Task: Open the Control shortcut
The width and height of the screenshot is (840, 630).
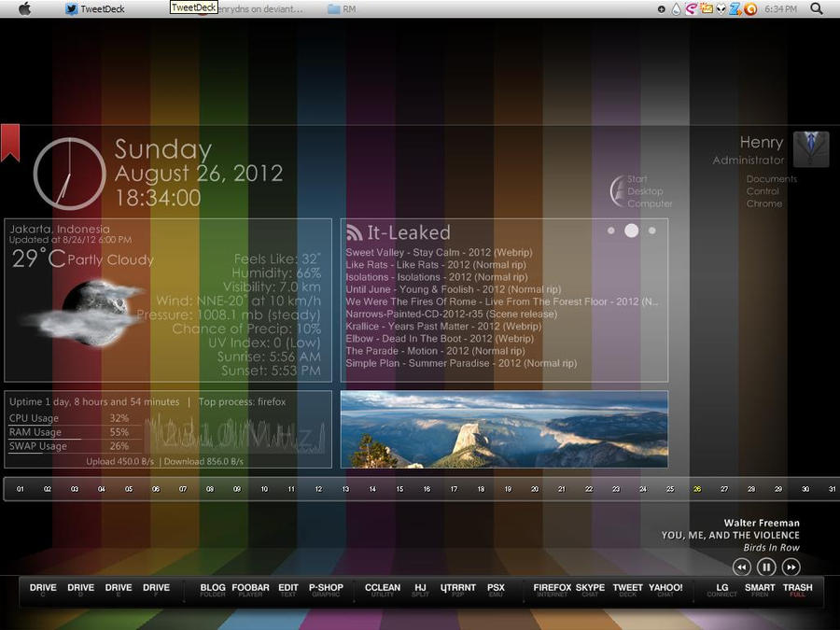Action: pos(763,191)
